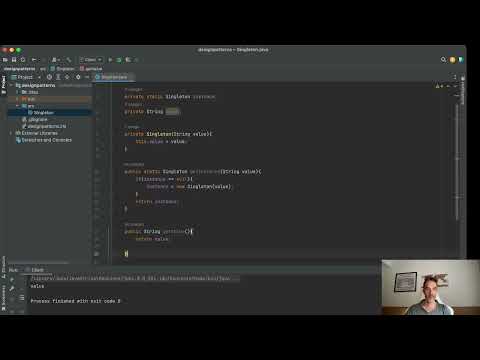This screenshot has height=360, width=480.
Task: Click the highlighted value field name
Action: point(172,111)
